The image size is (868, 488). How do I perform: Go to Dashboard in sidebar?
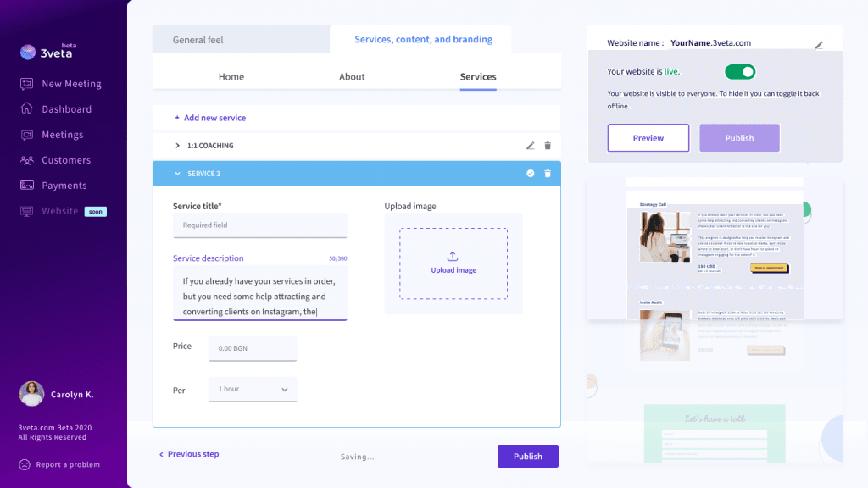(66, 109)
